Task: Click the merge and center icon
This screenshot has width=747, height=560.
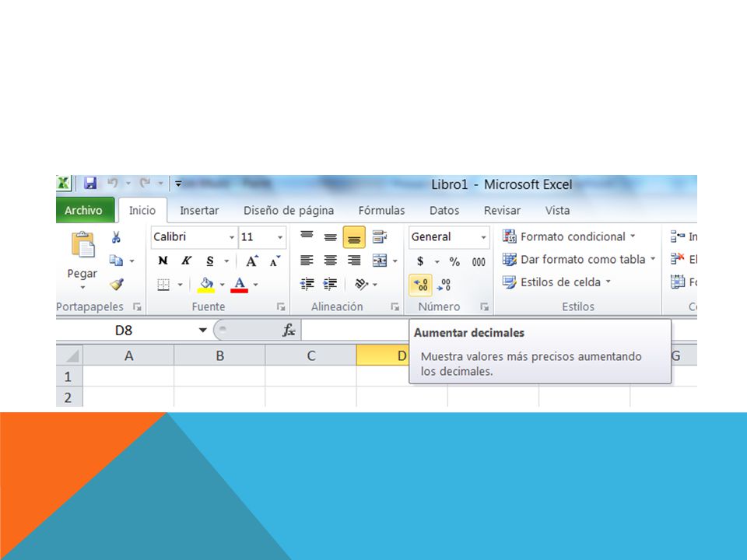Action: tap(380, 261)
